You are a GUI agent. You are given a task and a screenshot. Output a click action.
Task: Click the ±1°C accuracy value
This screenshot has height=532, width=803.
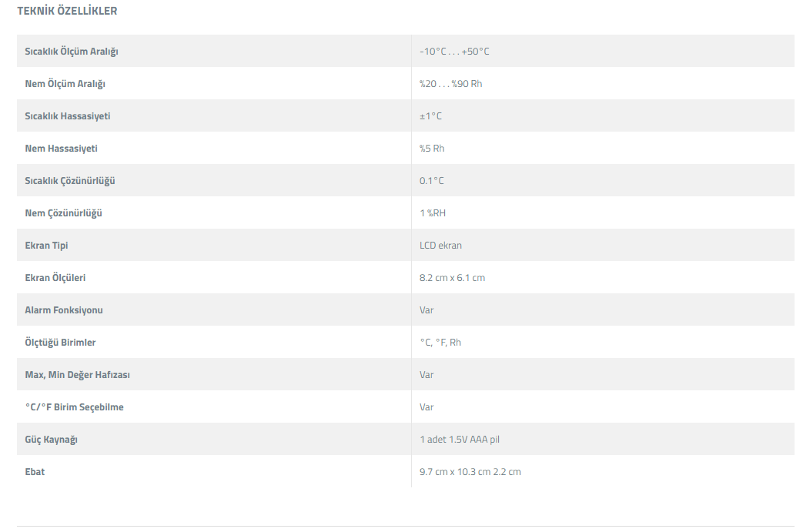pos(430,116)
